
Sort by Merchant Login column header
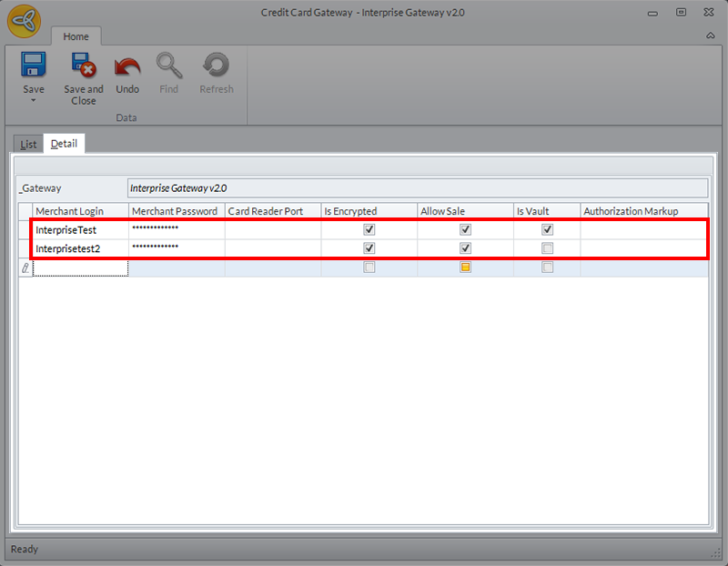coord(80,211)
